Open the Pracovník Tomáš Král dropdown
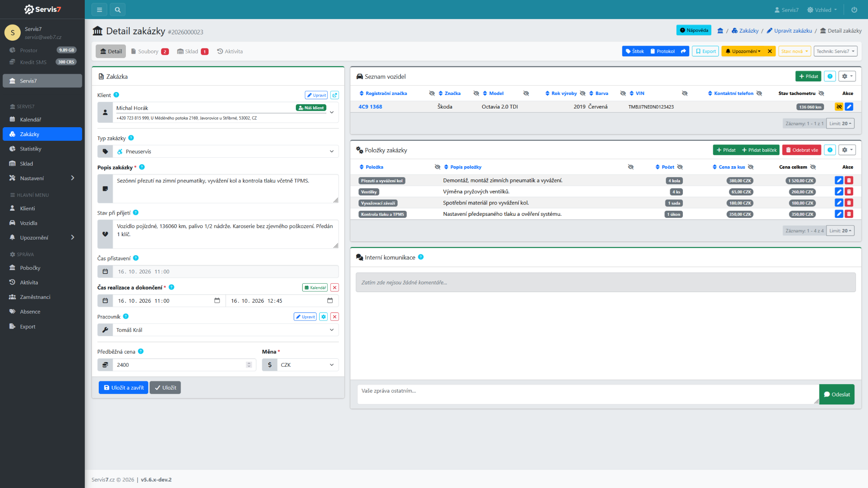Viewport: 868px width, 488px height. pos(225,330)
